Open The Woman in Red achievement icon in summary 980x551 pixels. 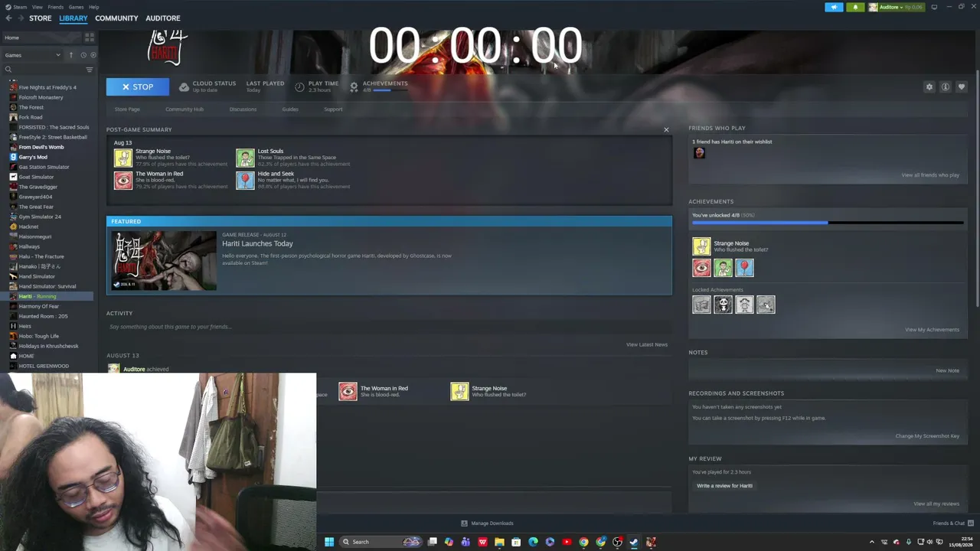point(123,180)
